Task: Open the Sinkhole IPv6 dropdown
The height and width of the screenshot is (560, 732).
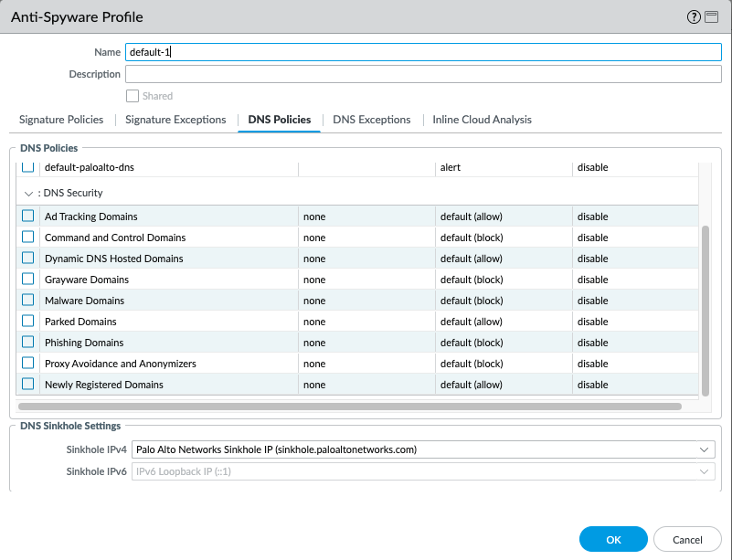Action: [703, 470]
